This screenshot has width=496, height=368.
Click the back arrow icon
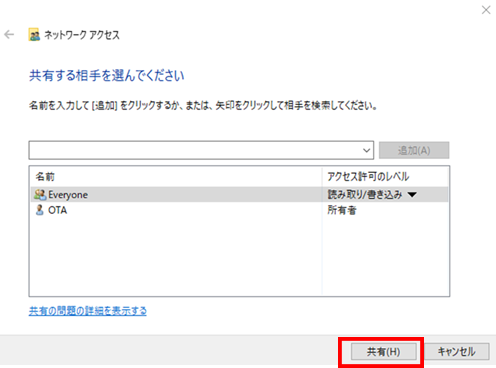[x=9, y=34]
